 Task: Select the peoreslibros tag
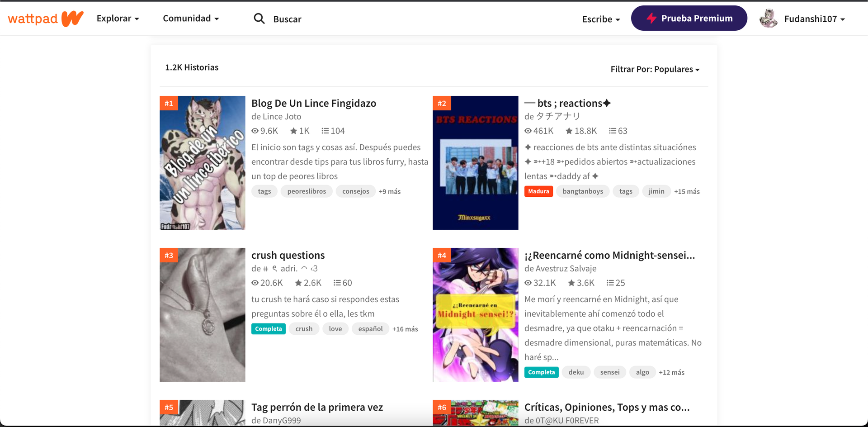point(307,191)
